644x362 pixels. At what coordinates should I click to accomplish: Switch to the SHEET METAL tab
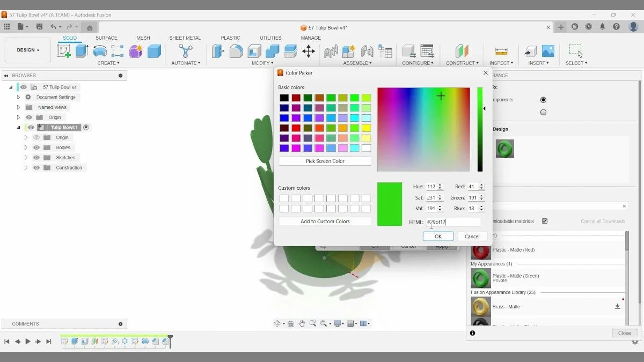pos(185,38)
